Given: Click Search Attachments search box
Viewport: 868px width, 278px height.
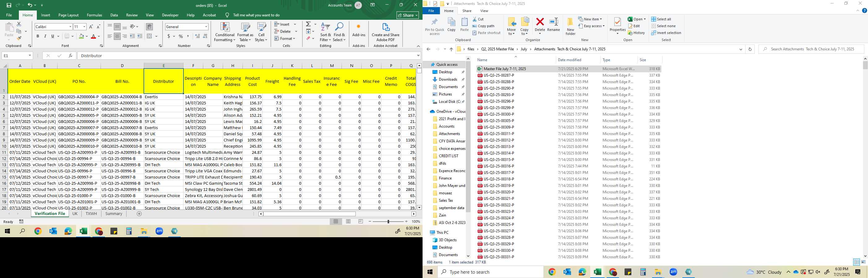Looking at the screenshot, I should tap(811, 49).
